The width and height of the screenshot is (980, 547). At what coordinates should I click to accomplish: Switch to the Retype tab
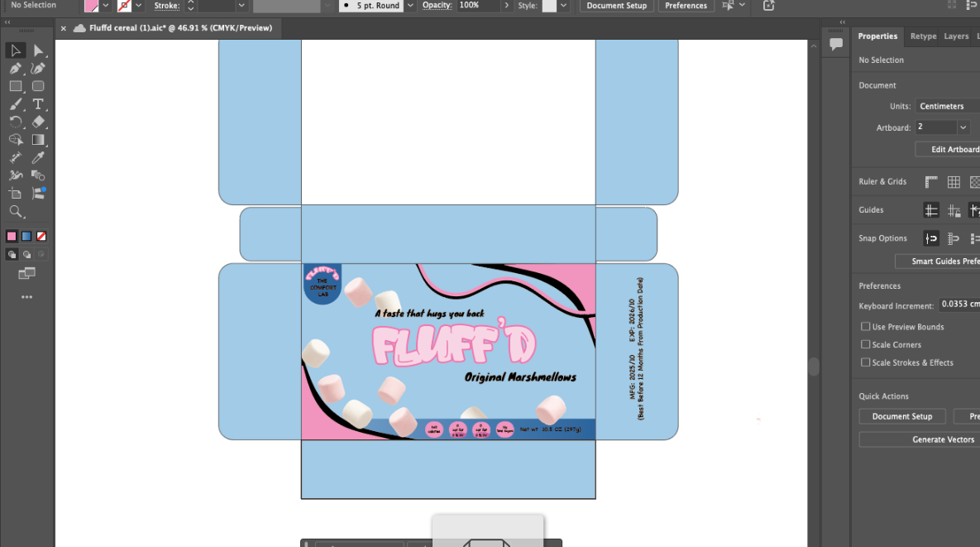(x=923, y=36)
